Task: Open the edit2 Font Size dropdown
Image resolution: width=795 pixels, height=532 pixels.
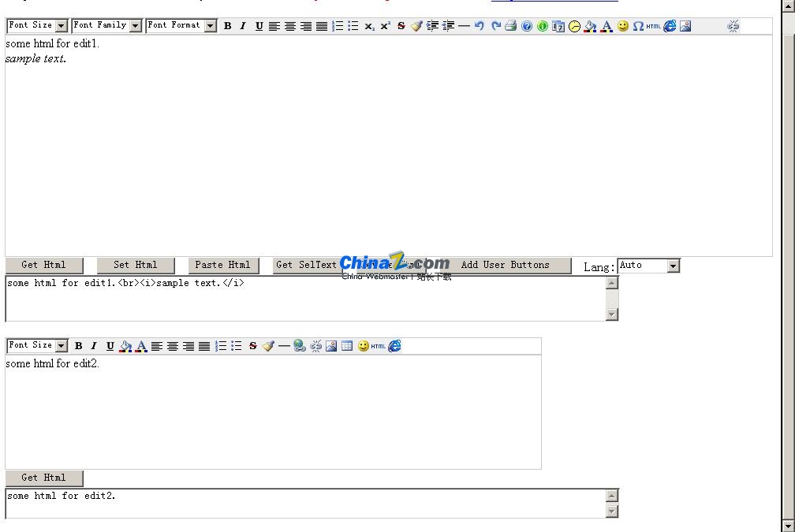Action: [37, 345]
